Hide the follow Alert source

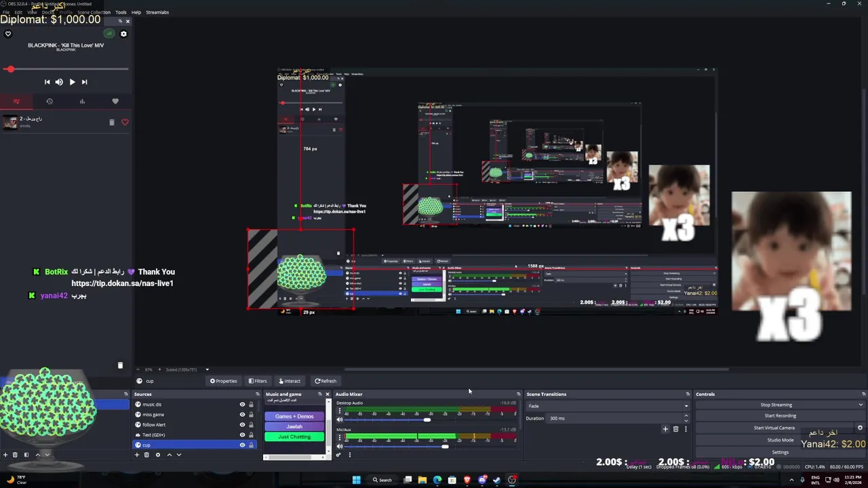[242, 425]
